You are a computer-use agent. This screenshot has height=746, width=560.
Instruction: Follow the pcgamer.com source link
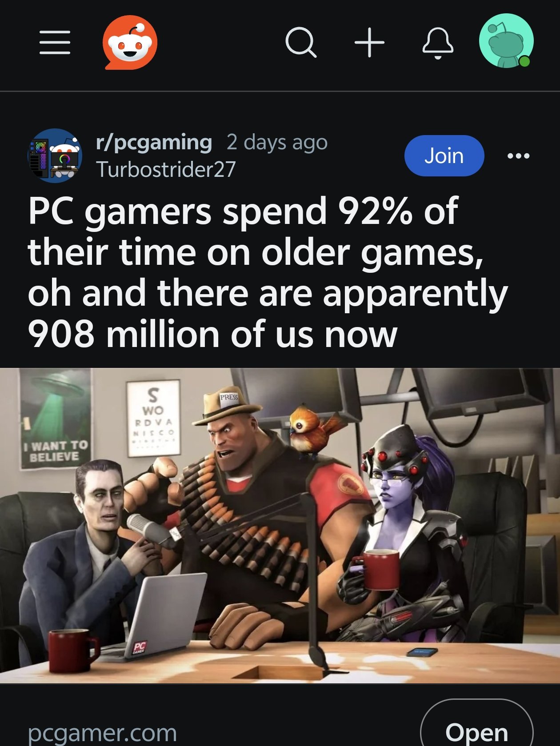(x=102, y=733)
